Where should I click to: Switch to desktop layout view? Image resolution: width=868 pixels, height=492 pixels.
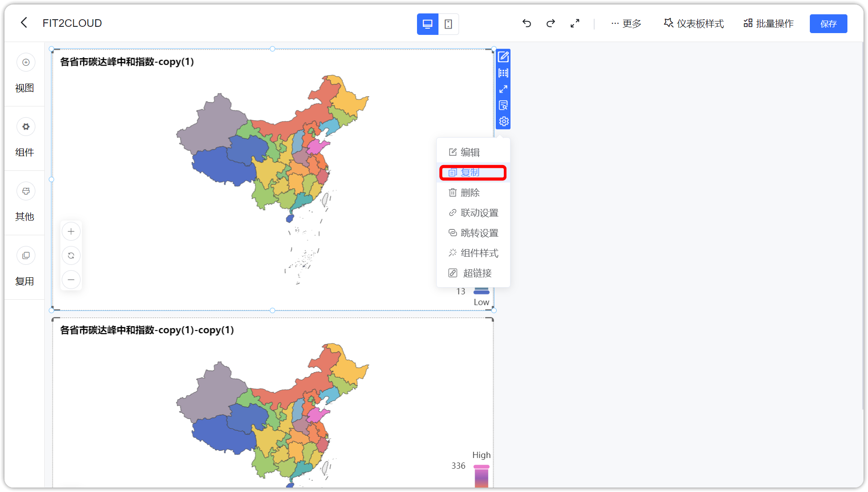click(427, 24)
